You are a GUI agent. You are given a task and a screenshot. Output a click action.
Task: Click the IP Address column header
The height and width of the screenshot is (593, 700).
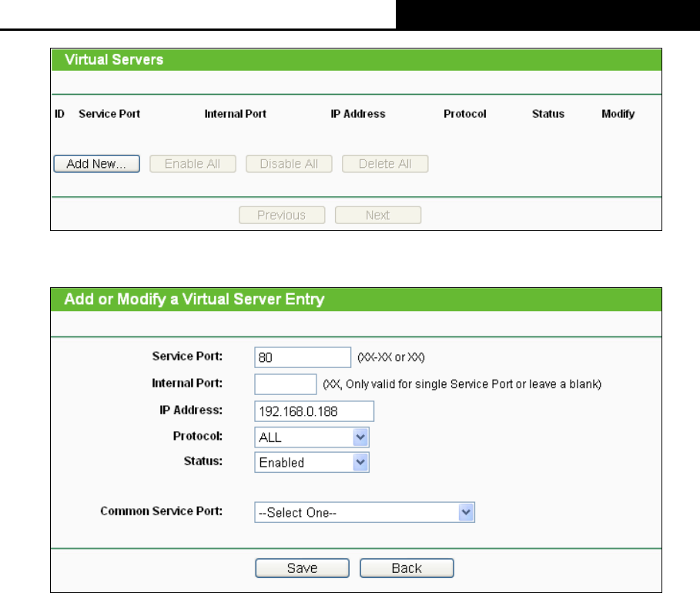pos(358,114)
